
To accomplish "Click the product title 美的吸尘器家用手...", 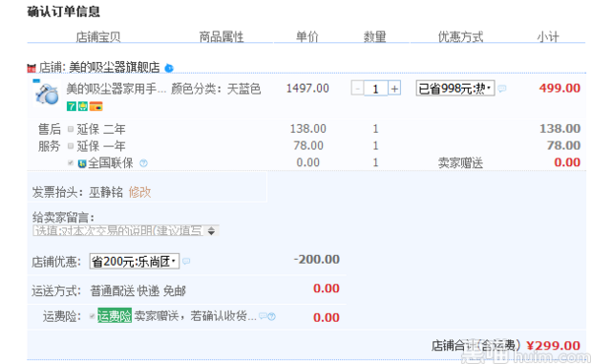I will click(x=116, y=89).
